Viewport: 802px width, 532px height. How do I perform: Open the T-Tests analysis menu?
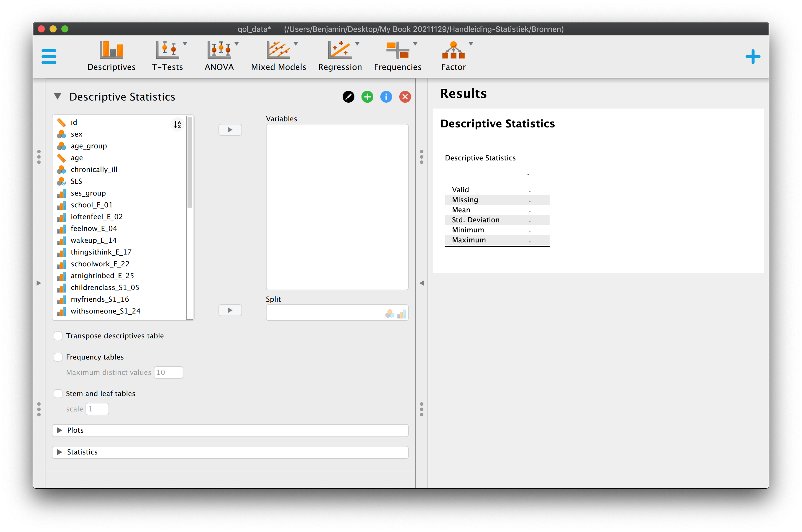[168, 56]
